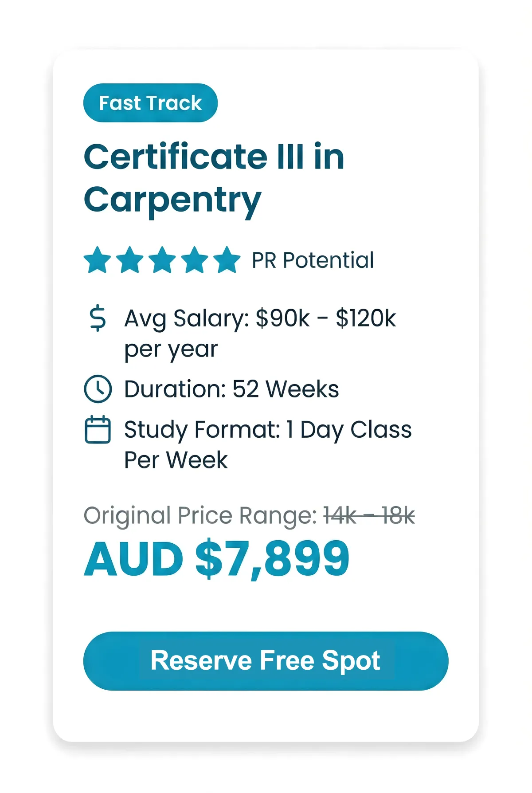Click the dollar sign salary icon
532x793 pixels.
point(98,318)
